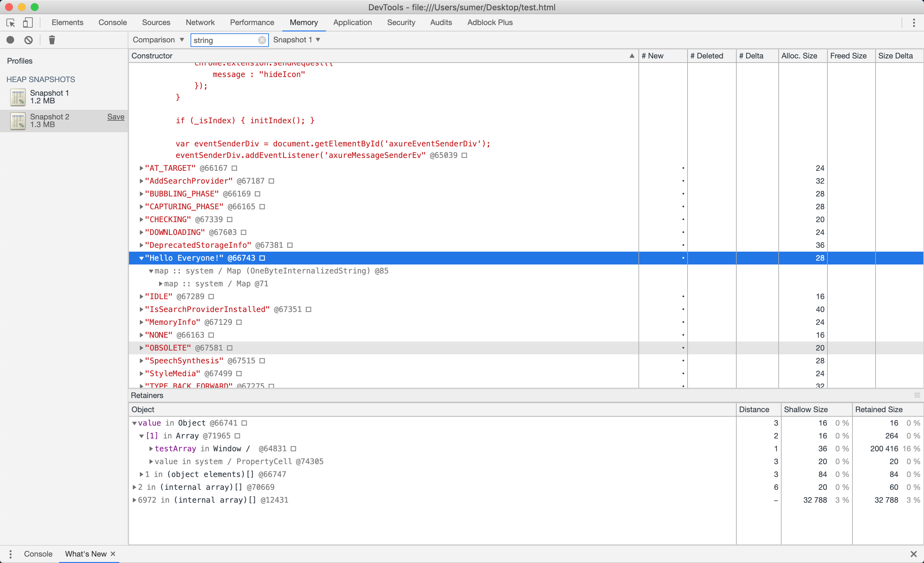Click the Save link for Snapshot 2

[116, 117]
